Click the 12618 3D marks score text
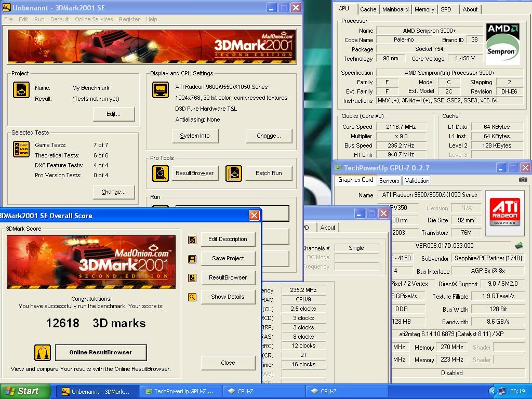The height and width of the screenshot is (399, 532). coord(96,323)
